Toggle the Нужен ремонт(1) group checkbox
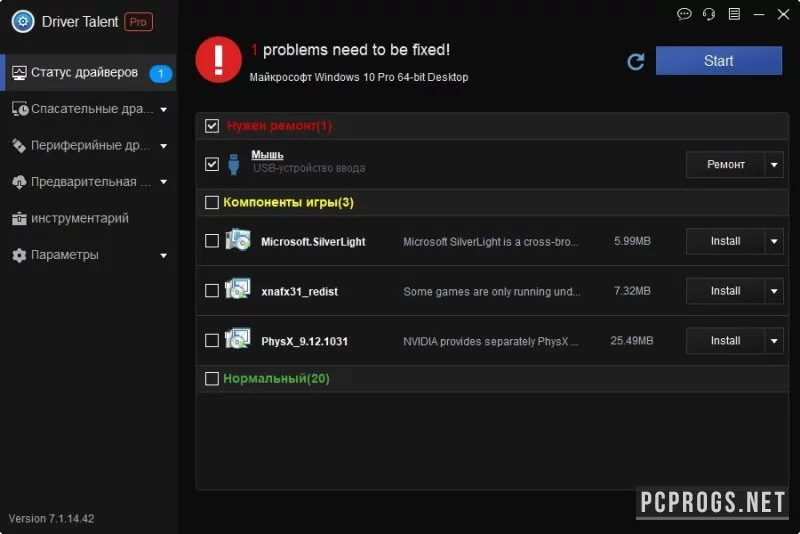Viewport: 800px width, 534px height. pyautogui.click(x=212, y=125)
